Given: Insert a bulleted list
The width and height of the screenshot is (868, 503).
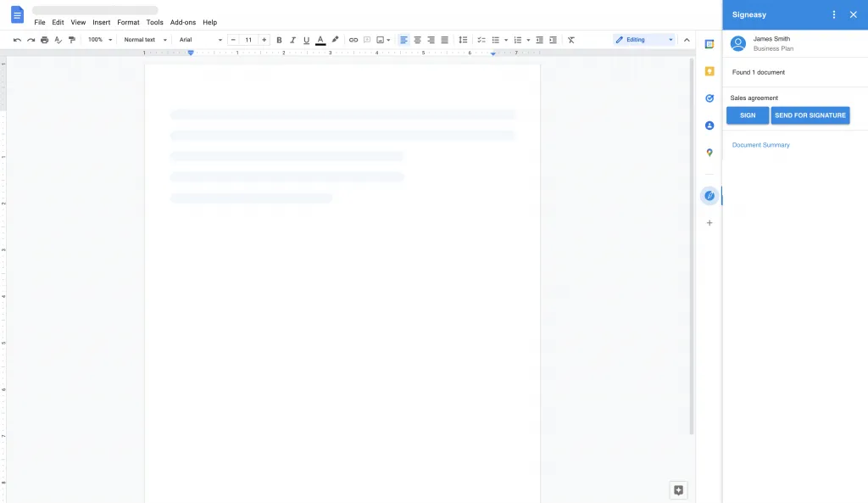Looking at the screenshot, I should point(495,40).
